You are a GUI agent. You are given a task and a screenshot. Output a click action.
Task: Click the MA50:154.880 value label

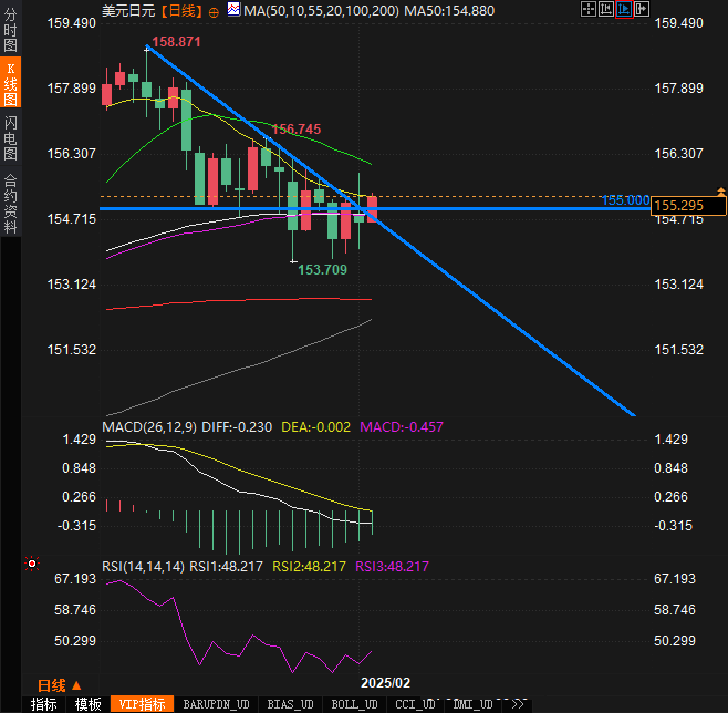449,11
